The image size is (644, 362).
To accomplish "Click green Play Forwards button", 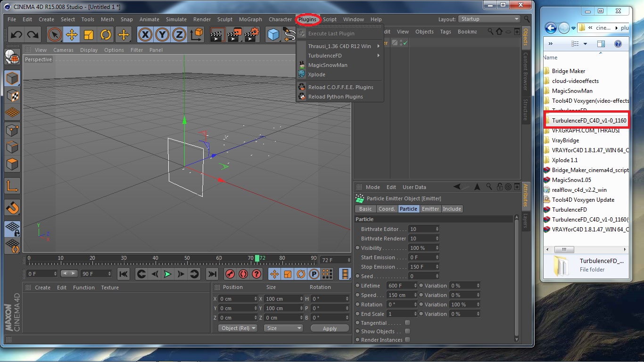I will pyautogui.click(x=167, y=274).
